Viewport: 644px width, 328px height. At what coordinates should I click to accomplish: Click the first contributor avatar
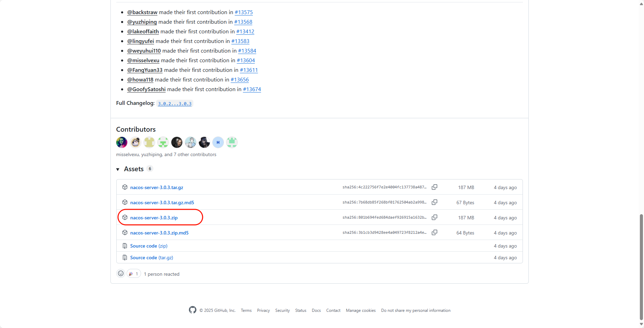[121, 142]
